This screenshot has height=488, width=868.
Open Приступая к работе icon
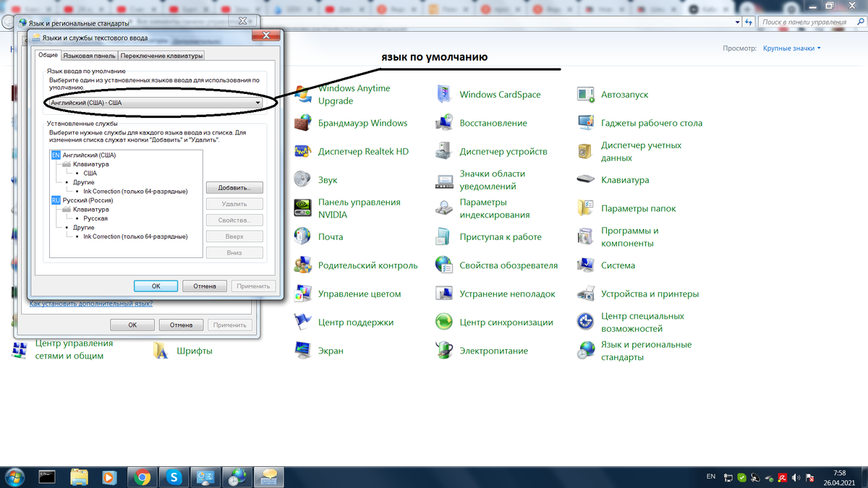(x=444, y=237)
